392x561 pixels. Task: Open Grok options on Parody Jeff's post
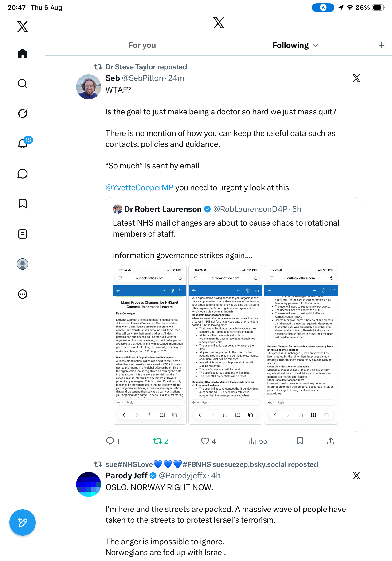point(356,475)
